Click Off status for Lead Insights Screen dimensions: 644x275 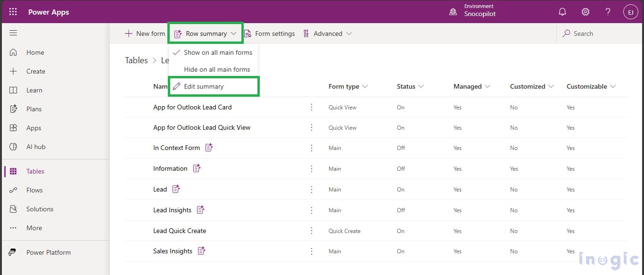pos(401,210)
